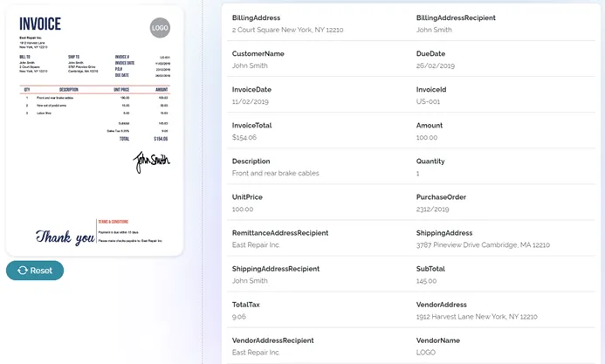Screen dimensions: 605x364
Task: Click the circular arrows icon on Reset
Action: click(23, 271)
